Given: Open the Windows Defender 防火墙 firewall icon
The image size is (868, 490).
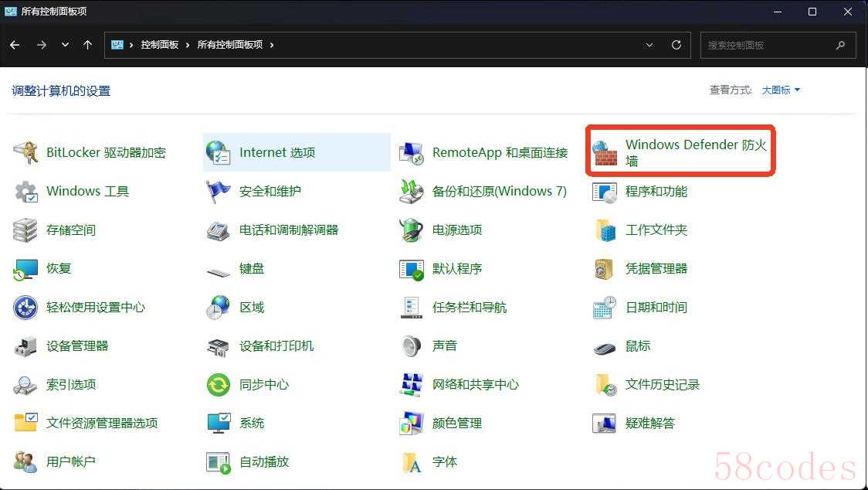Looking at the screenshot, I should point(605,153).
